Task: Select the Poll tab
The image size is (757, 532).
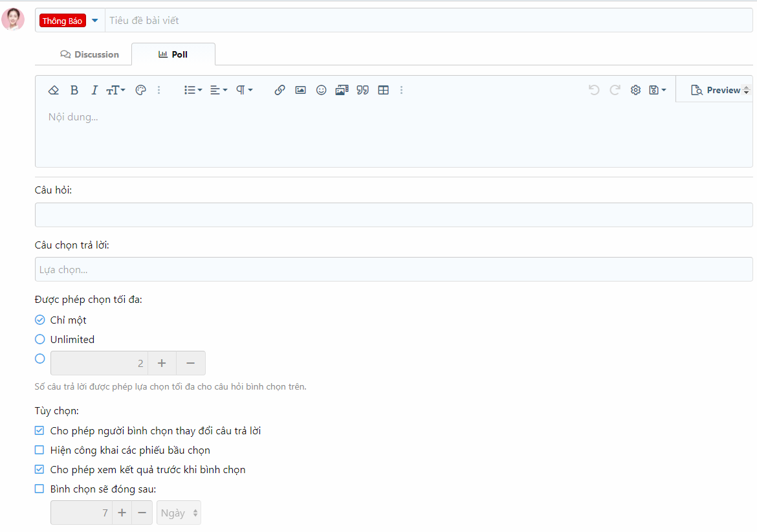Action: tap(173, 54)
